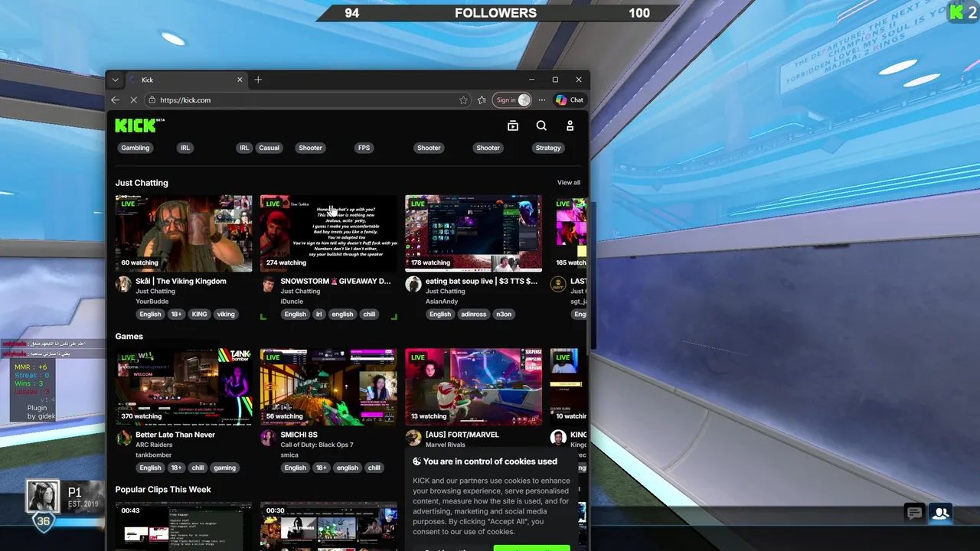Click the video library icon in Kick header
Image resolution: width=980 pixels, height=551 pixels.
coord(513,126)
